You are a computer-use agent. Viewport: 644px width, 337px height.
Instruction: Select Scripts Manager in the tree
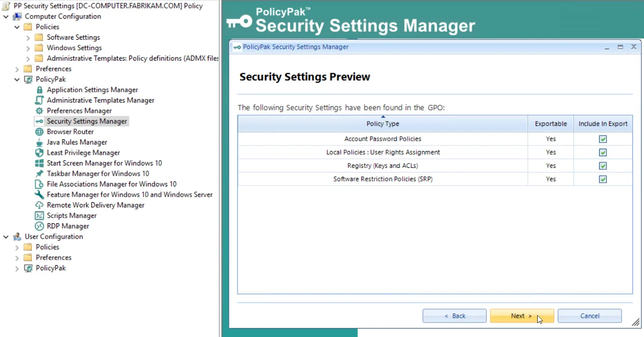72,216
